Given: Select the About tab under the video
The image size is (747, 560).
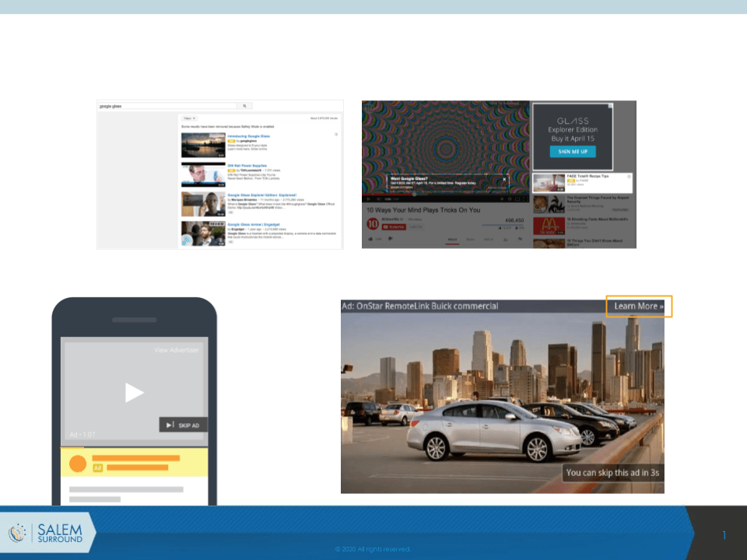Looking at the screenshot, I should coord(452,240).
